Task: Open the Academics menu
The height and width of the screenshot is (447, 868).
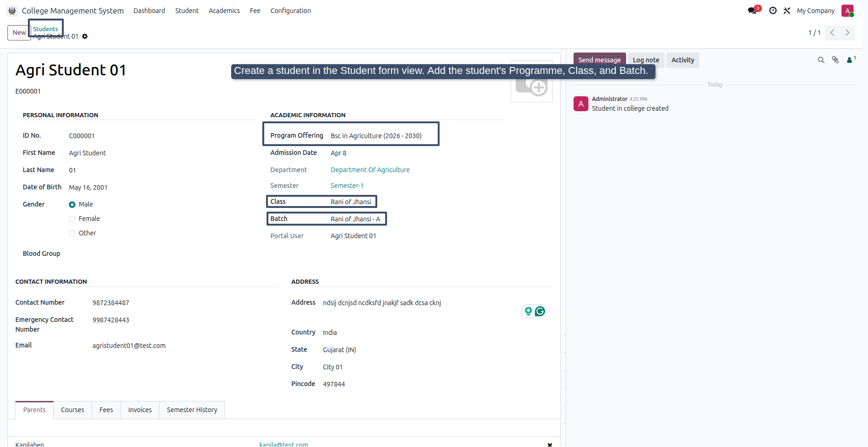Action: click(x=224, y=11)
